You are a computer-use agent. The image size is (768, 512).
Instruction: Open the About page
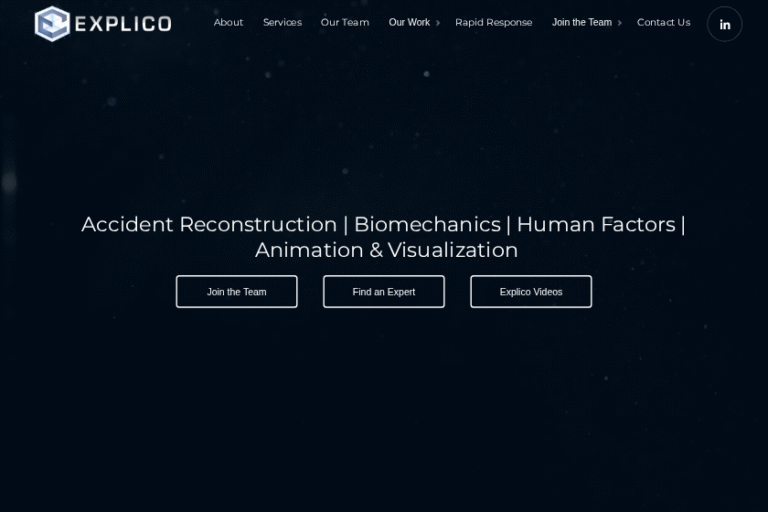click(x=228, y=22)
